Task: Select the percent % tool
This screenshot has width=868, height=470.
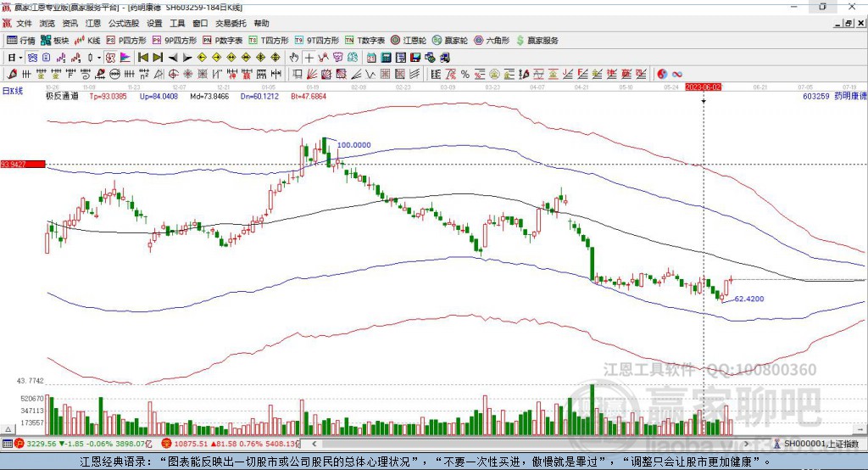Action: click(x=465, y=75)
